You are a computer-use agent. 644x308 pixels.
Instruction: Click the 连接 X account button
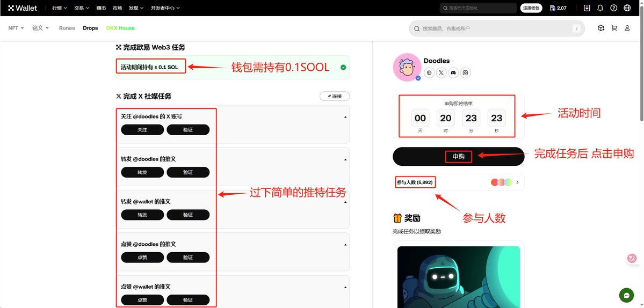point(335,96)
